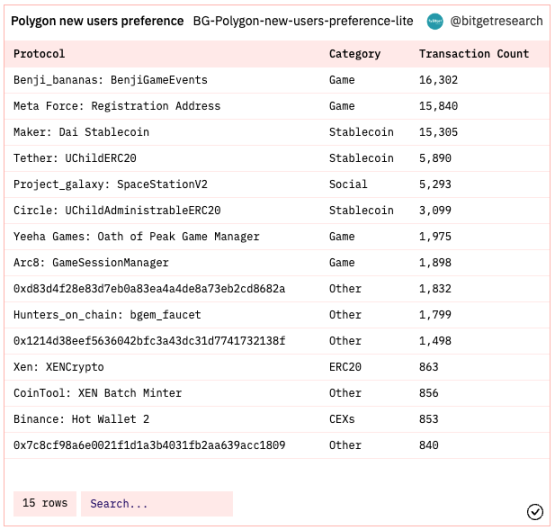Click transaction count 15,305
This screenshot has height=530, width=555.
(x=438, y=132)
